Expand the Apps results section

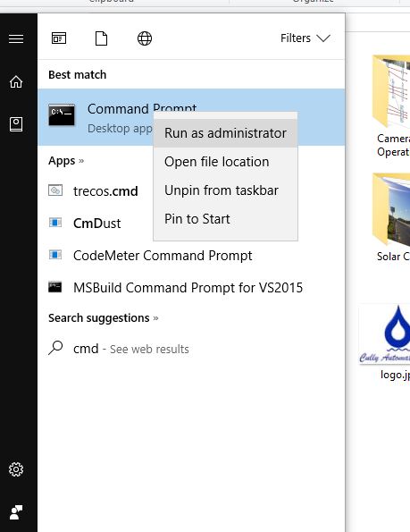click(66, 160)
